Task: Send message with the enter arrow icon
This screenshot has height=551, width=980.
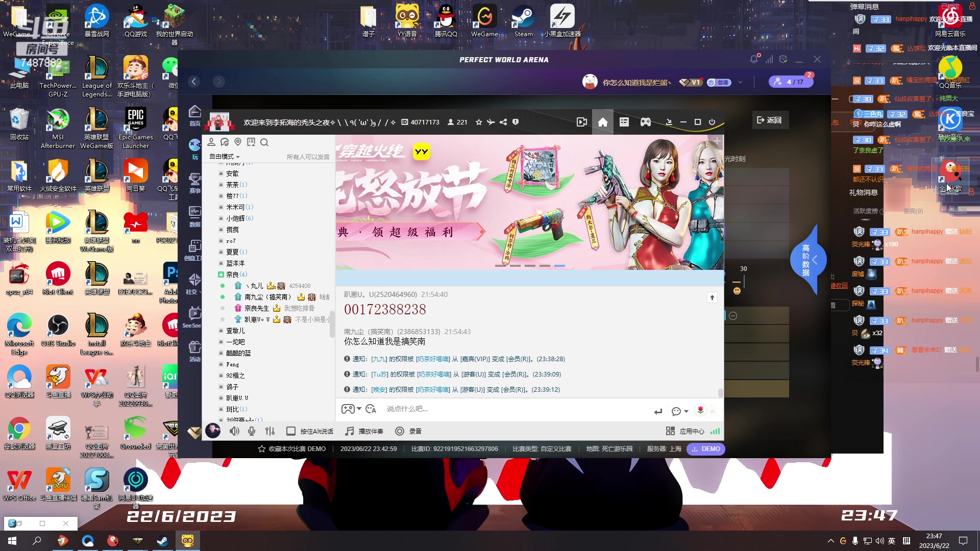Action: [658, 411]
